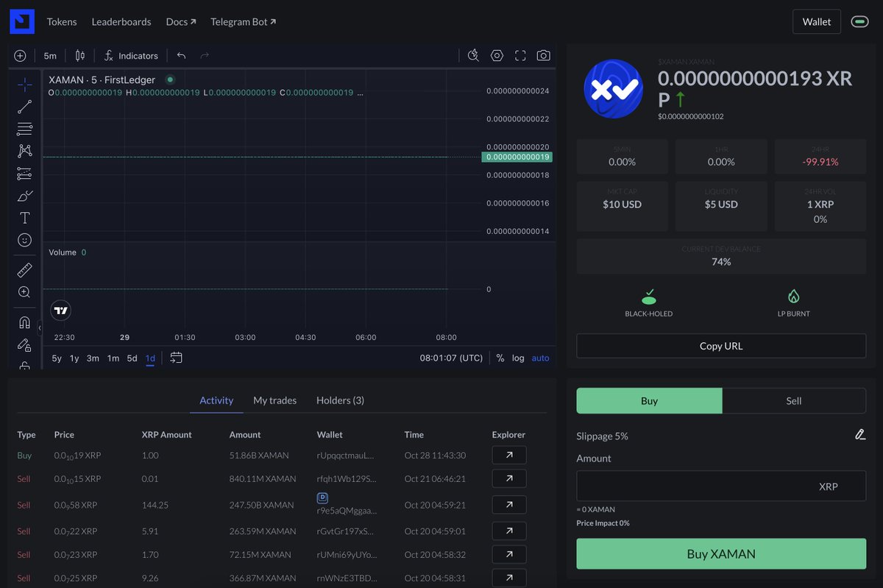Select the text annotation tool

tap(24, 217)
